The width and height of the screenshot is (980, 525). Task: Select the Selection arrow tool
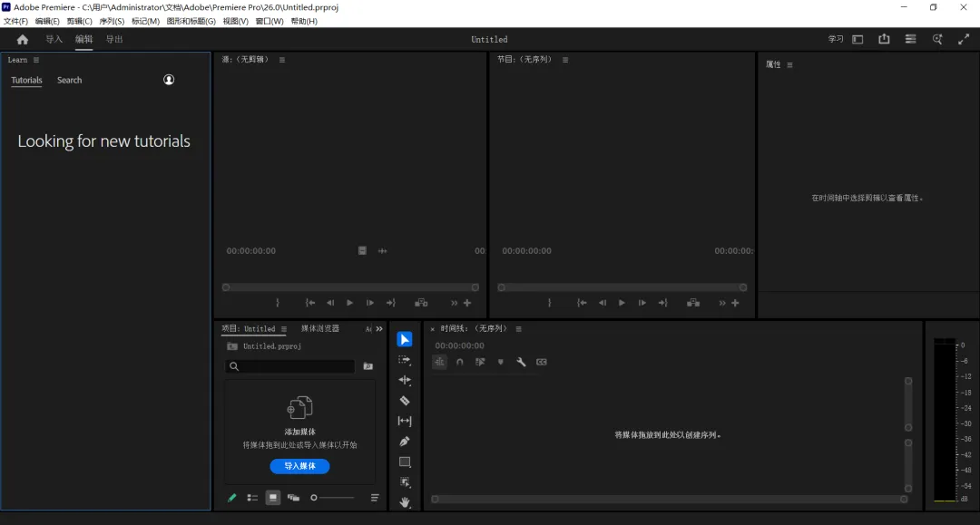click(x=405, y=339)
